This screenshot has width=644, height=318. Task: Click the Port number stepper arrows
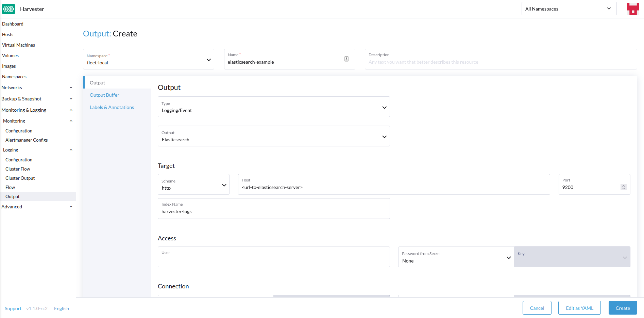click(623, 187)
